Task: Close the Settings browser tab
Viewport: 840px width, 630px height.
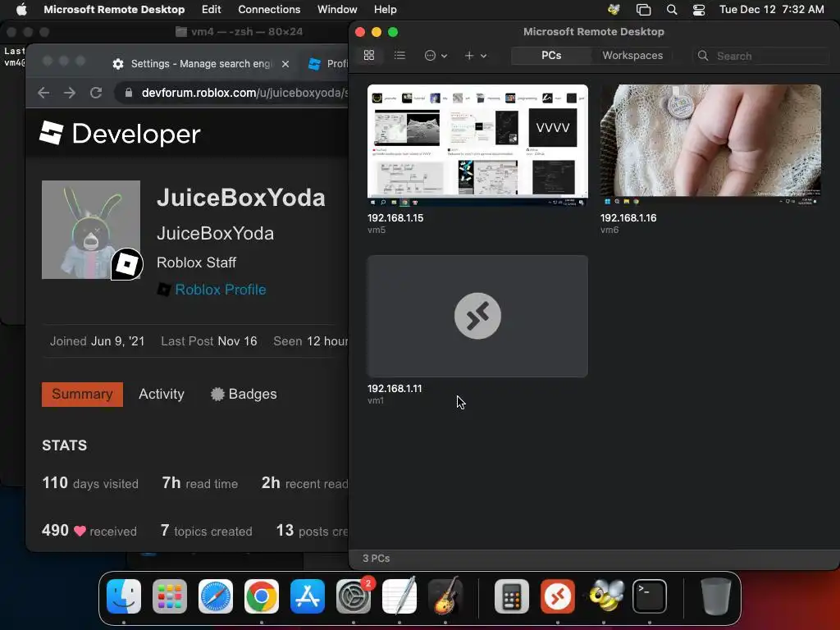Action: point(285,64)
